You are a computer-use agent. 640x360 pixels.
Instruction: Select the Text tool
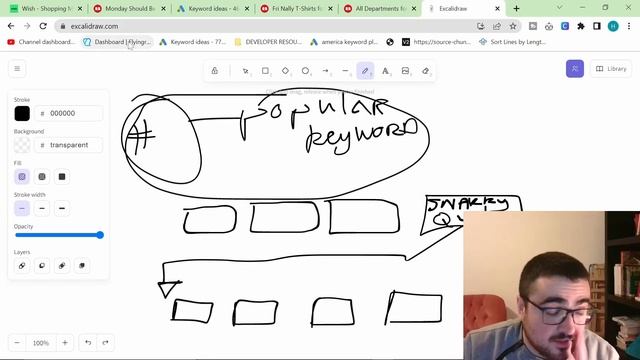[385, 71]
